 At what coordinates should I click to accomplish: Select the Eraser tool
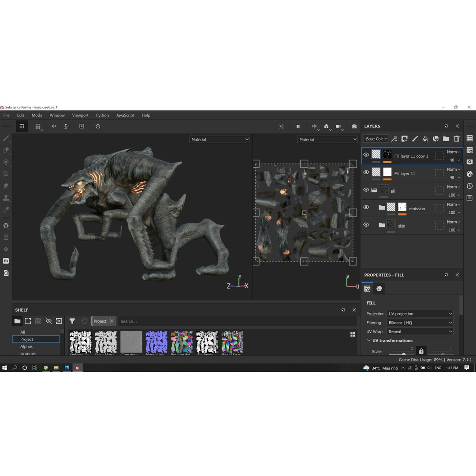(x=6, y=150)
